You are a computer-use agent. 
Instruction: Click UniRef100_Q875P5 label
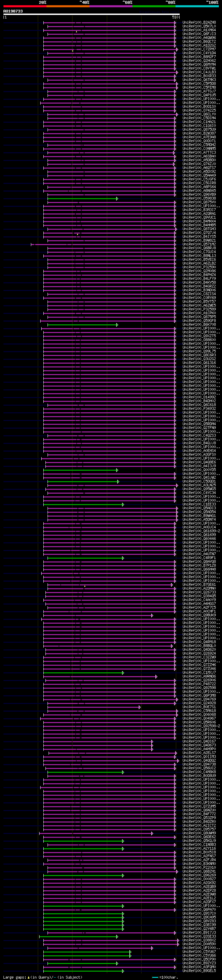199,316
